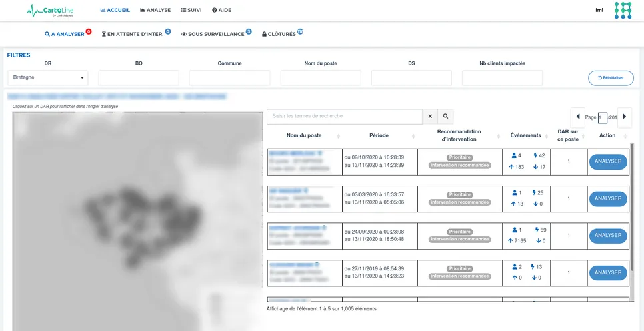Screen dimensions: 644x331
Task: Click the CartoLine logo
Action: [x=50, y=11]
